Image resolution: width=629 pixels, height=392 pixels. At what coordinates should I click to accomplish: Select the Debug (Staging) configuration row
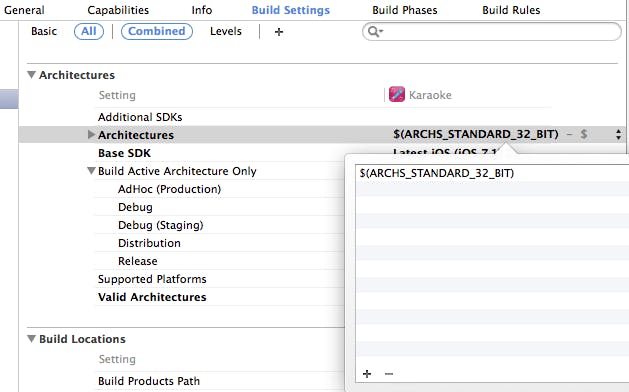pyautogui.click(x=160, y=225)
